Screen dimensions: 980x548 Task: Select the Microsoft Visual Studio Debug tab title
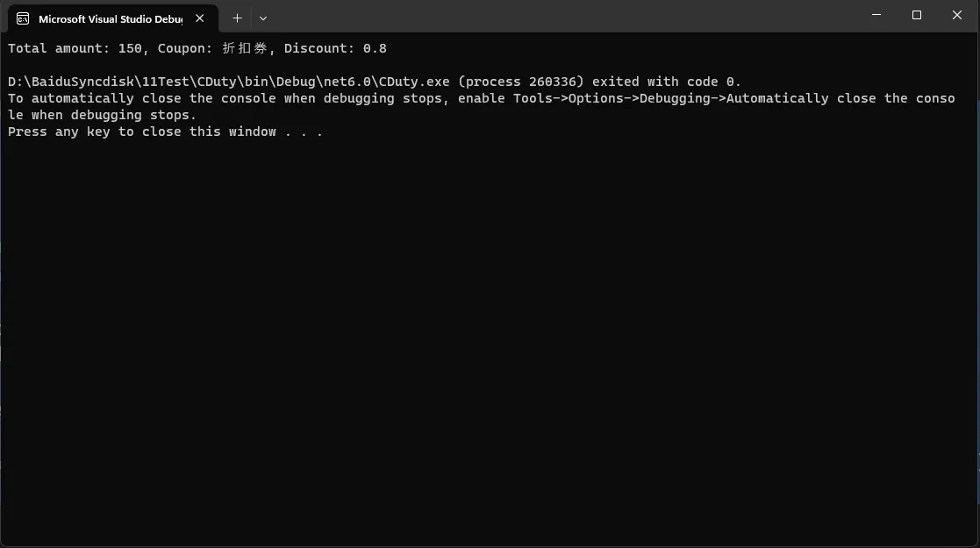pyautogui.click(x=110, y=18)
